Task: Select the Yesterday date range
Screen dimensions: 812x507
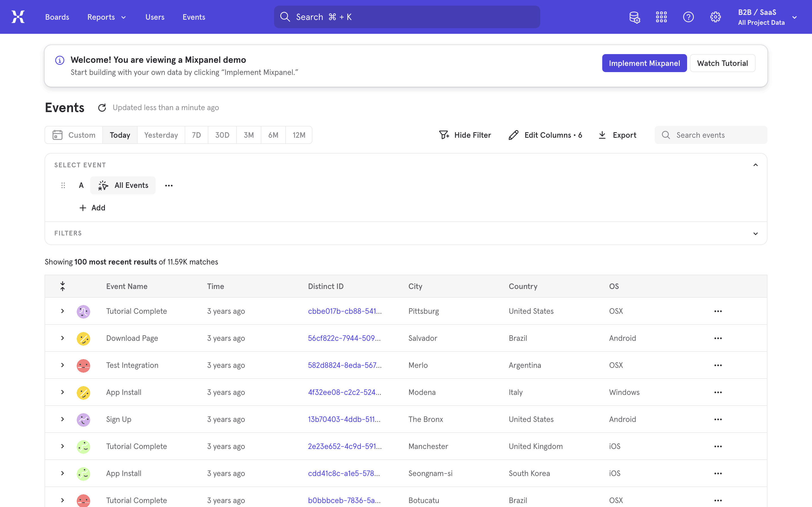Action: point(161,135)
